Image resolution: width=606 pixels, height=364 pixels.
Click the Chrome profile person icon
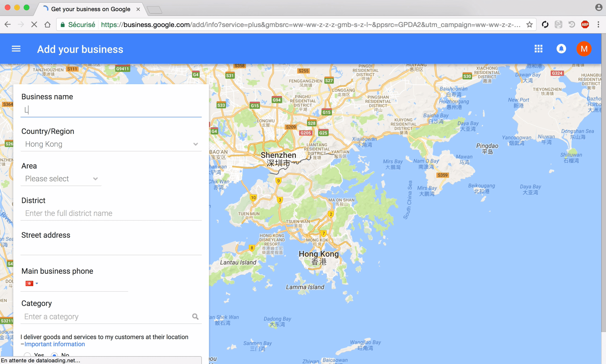point(599,7)
